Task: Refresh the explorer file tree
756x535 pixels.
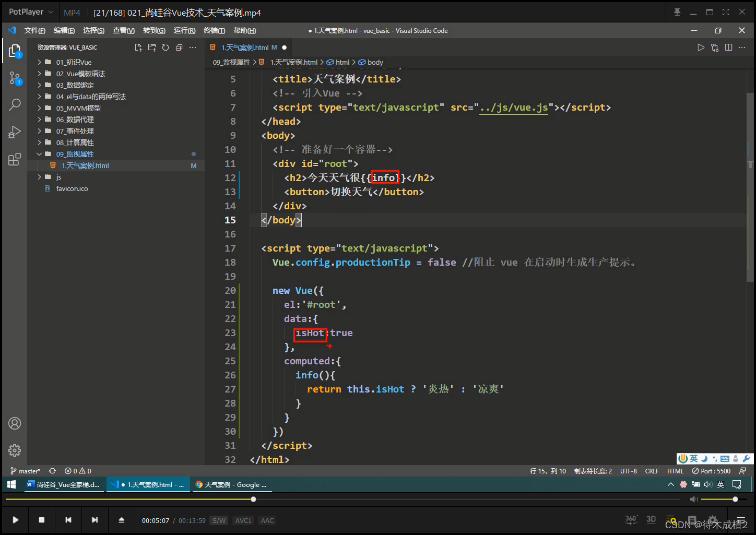Action: pyautogui.click(x=166, y=47)
